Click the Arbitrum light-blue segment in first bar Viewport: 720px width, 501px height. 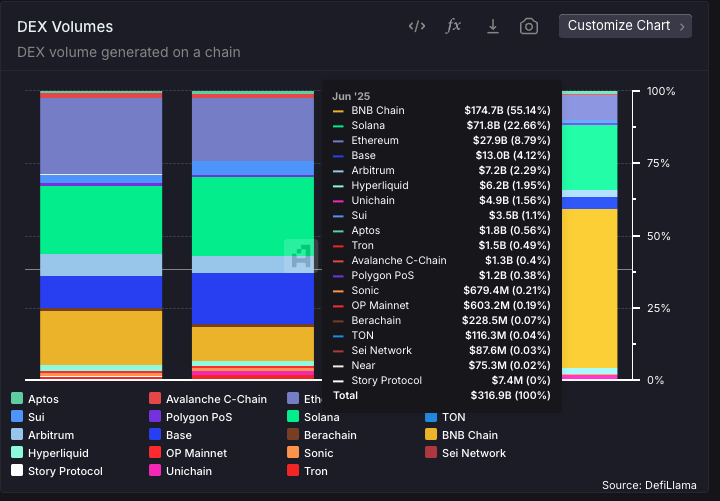(101, 265)
